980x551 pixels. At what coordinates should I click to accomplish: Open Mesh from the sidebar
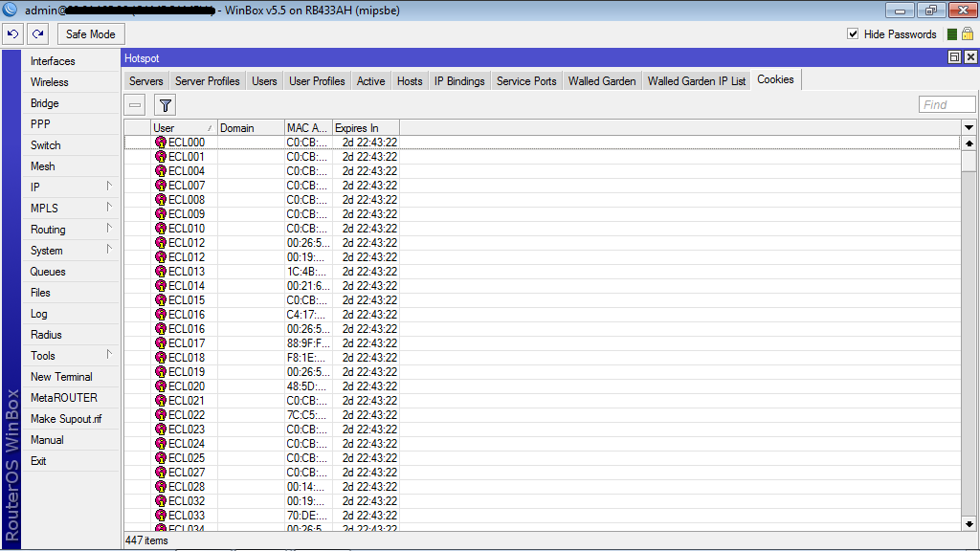[x=71, y=166]
